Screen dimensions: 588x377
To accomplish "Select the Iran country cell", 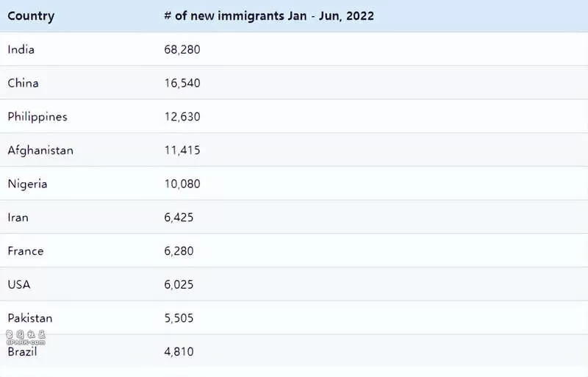I will [18, 218].
